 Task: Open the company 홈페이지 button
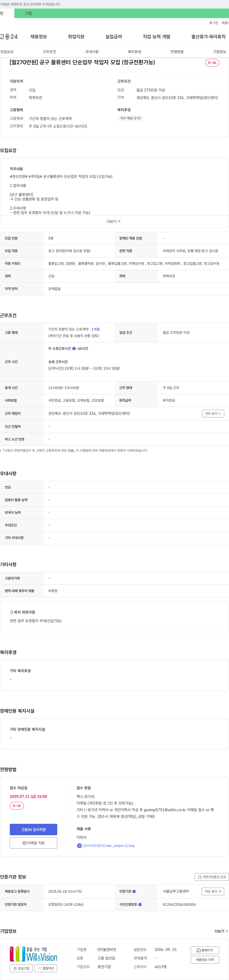point(205,950)
